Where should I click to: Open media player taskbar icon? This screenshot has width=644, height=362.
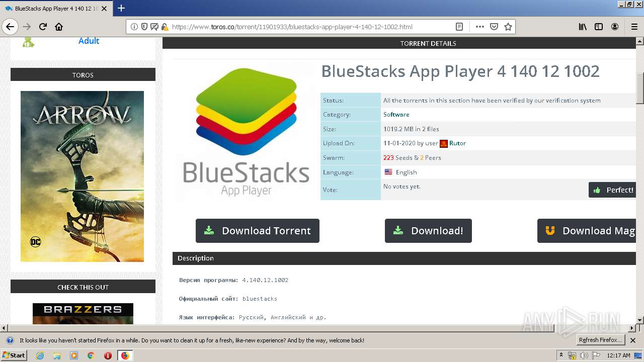(x=74, y=355)
